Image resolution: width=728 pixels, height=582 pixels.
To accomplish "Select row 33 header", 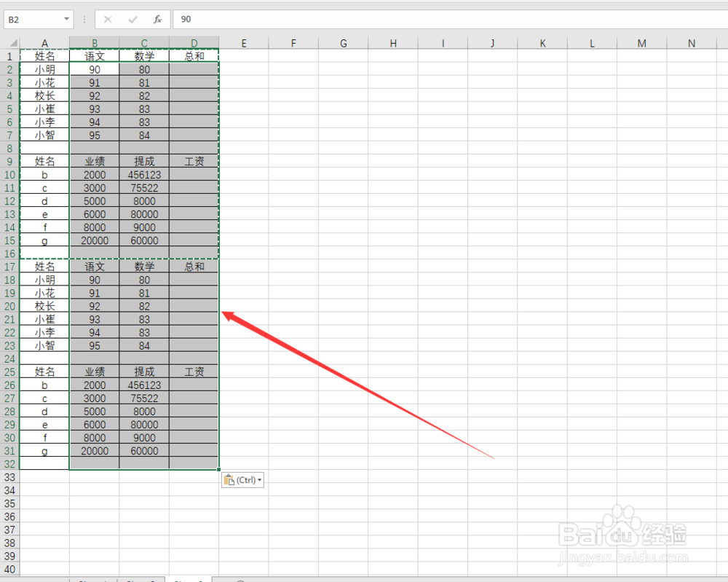I will pos(9,477).
